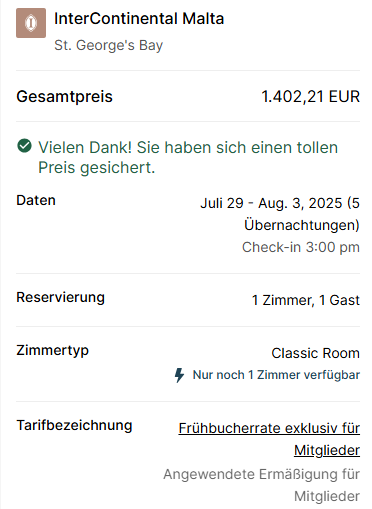Click the Gesamtpreis label

(x=64, y=97)
